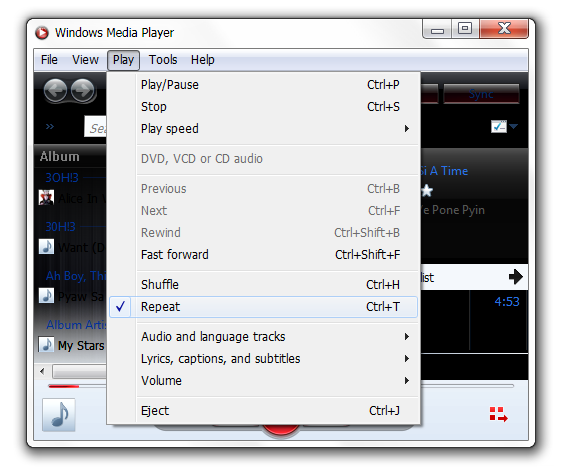Open the Help menu

[203, 60]
